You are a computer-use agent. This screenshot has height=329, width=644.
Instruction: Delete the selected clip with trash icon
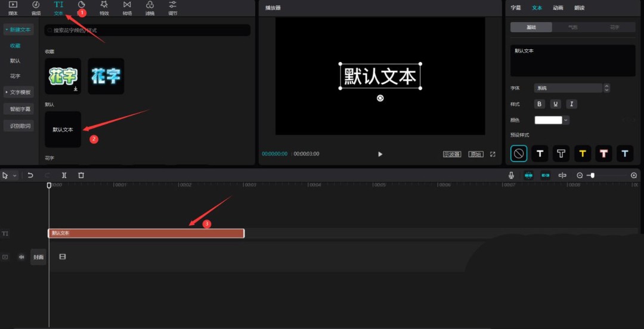(81, 175)
